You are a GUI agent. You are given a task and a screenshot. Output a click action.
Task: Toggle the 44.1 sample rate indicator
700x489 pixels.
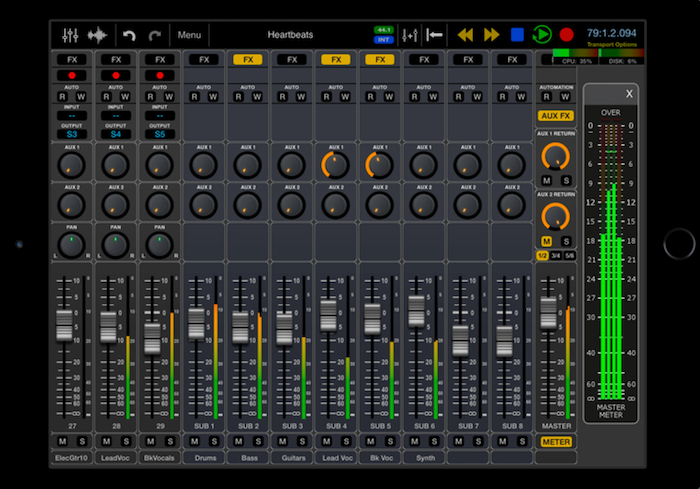pyautogui.click(x=383, y=30)
